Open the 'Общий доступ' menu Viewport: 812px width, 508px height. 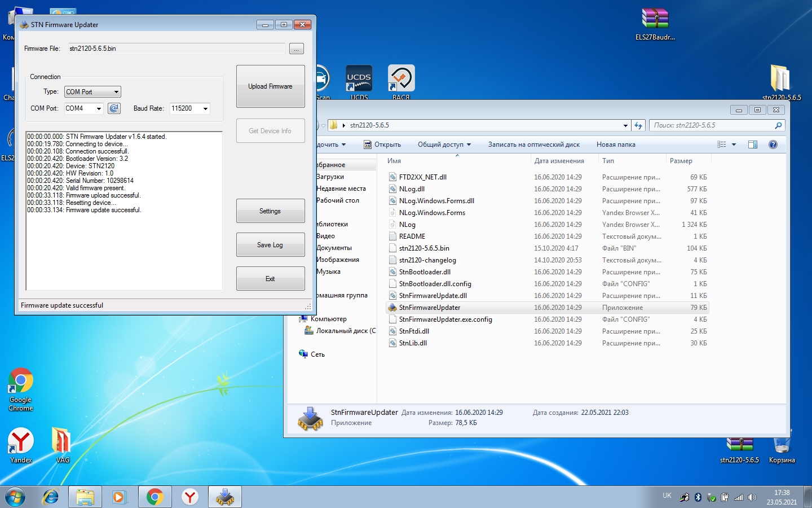[x=444, y=144]
